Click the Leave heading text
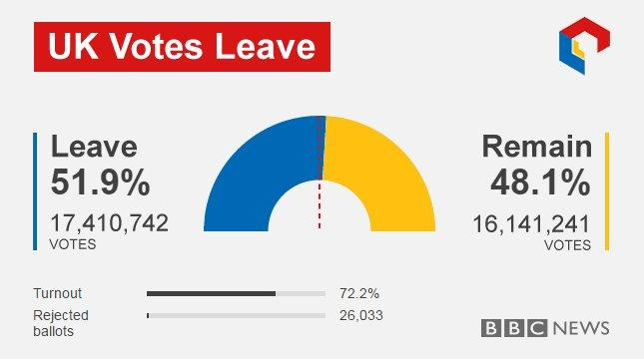 pyautogui.click(x=94, y=147)
